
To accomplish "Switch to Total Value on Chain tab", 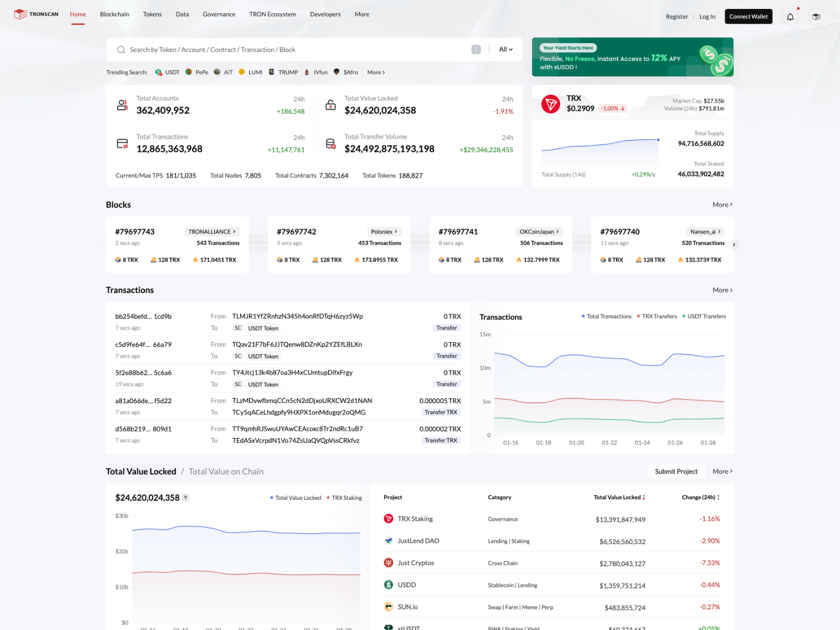I will (x=226, y=471).
